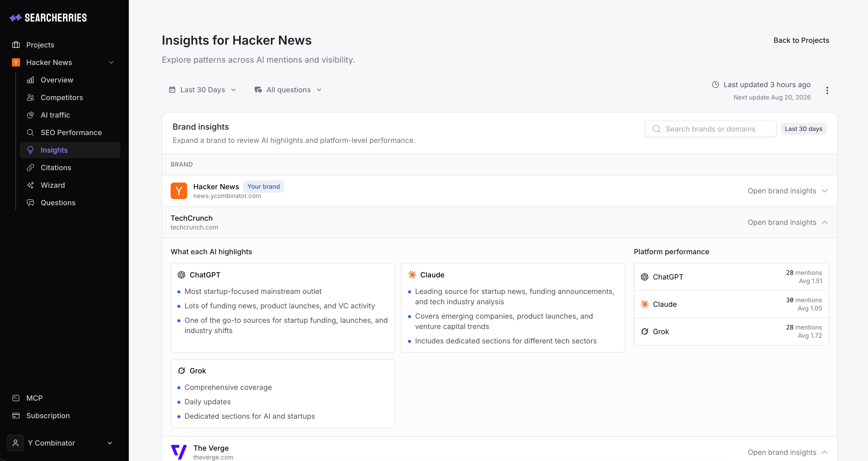
Task: Select the Insights menu item
Action: [70, 150]
